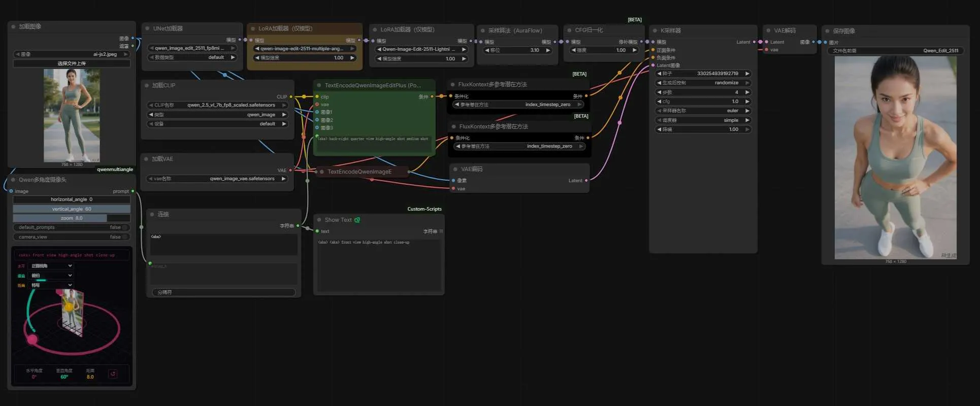Click the reset icon in camera angle viewer
This screenshot has width=980, height=406.
113,374
